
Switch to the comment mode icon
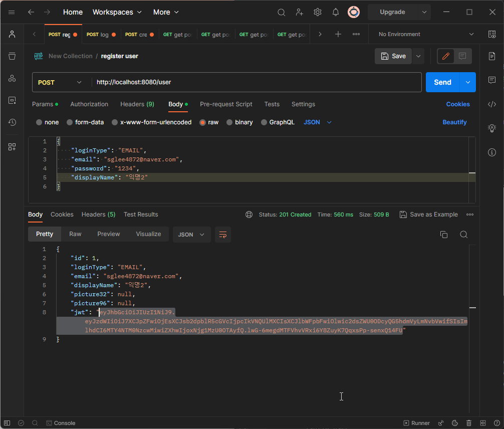462,56
